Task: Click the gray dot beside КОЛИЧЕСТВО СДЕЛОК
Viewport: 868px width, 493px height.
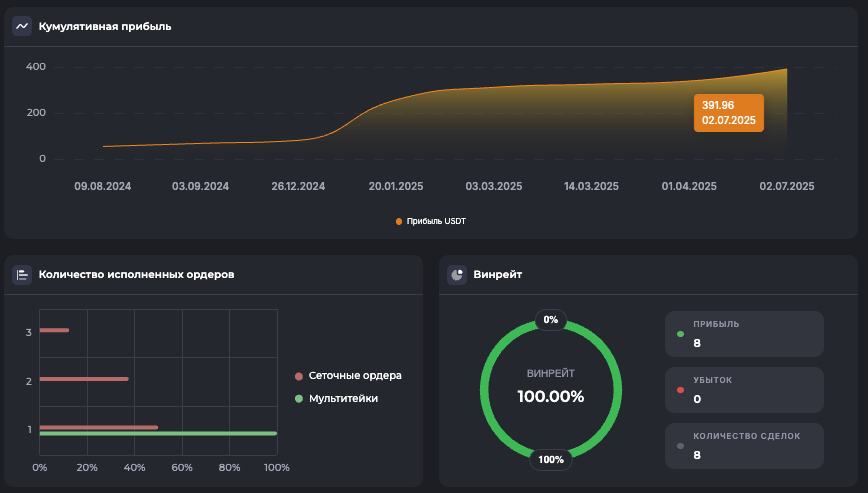Action: 681,446
